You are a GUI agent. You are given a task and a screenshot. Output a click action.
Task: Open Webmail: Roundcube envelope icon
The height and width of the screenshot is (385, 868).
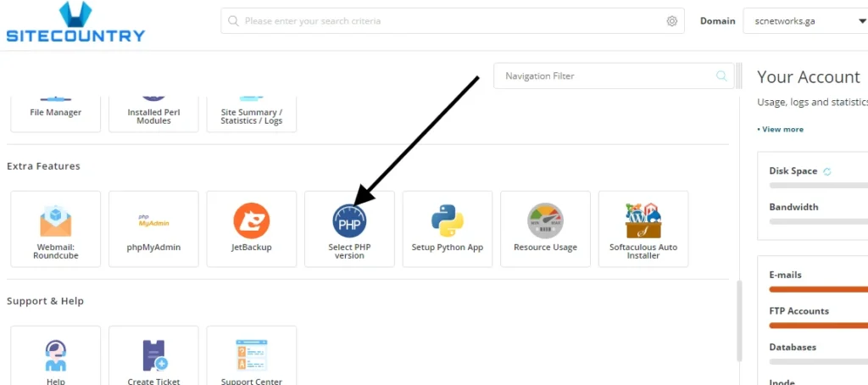pos(55,220)
